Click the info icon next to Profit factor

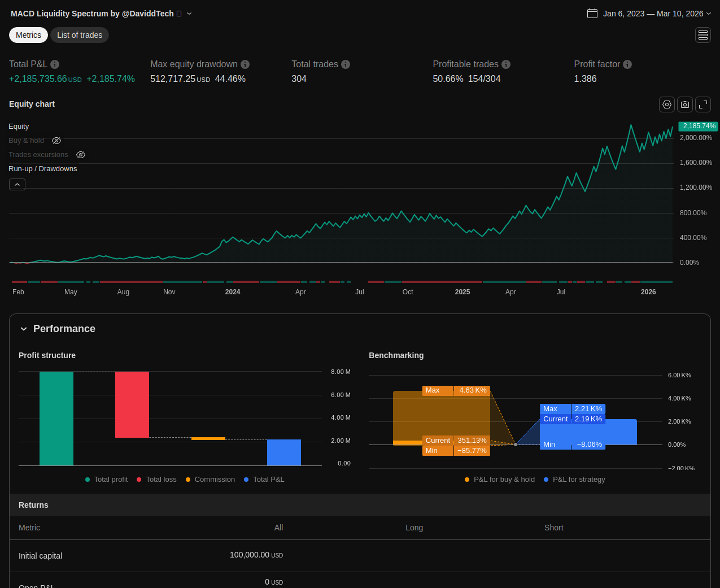coord(627,64)
